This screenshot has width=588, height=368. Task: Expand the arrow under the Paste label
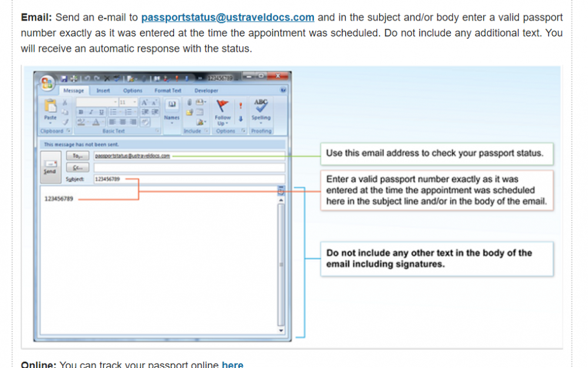(x=50, y=123)
